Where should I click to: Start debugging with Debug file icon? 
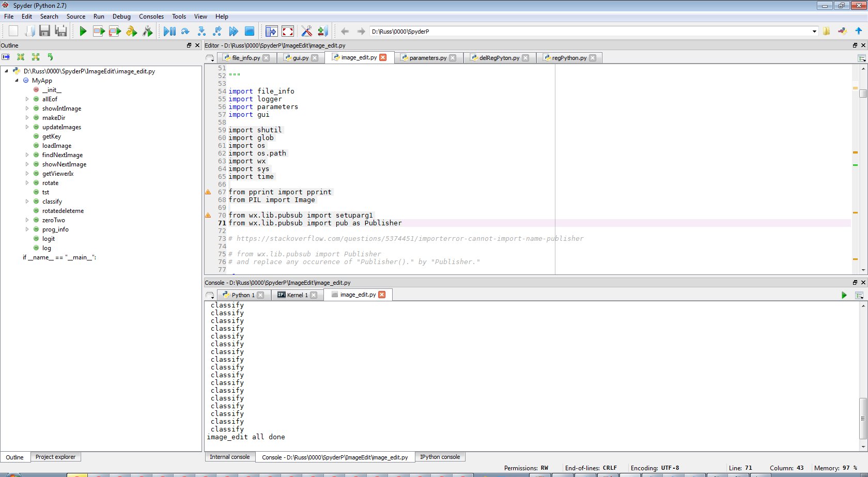click(169, 31)
